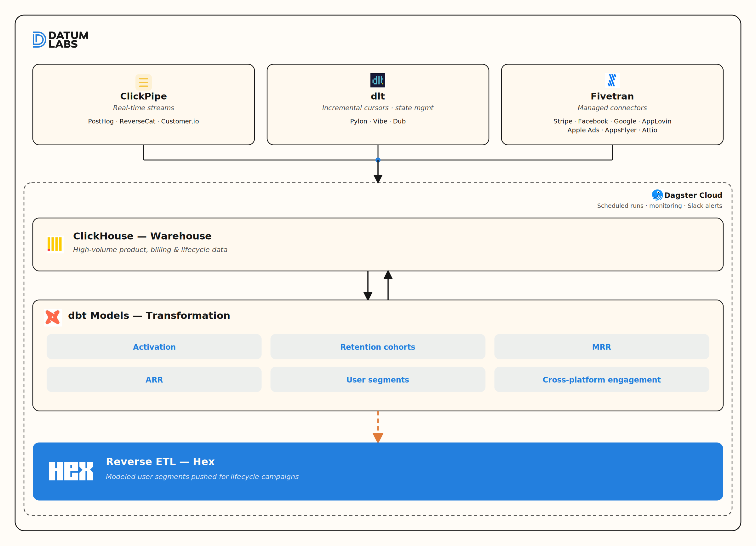Select the User segments tile

[378, 380]
